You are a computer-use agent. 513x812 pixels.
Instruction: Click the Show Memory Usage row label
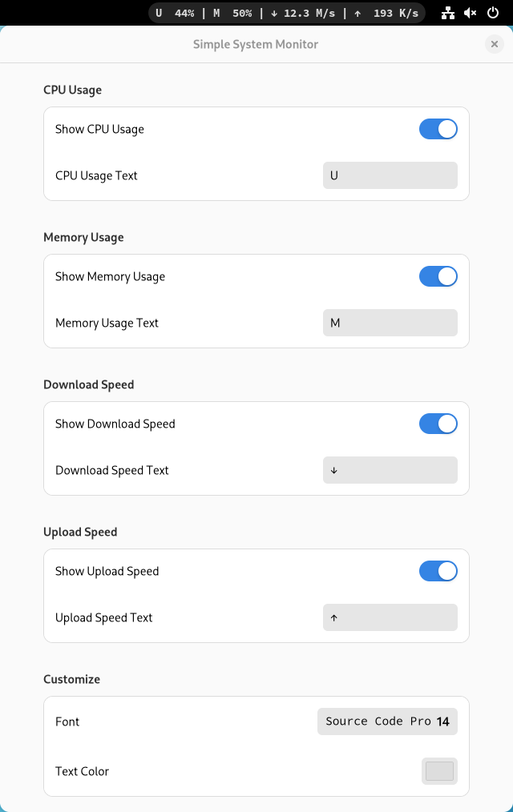point(110,276)
